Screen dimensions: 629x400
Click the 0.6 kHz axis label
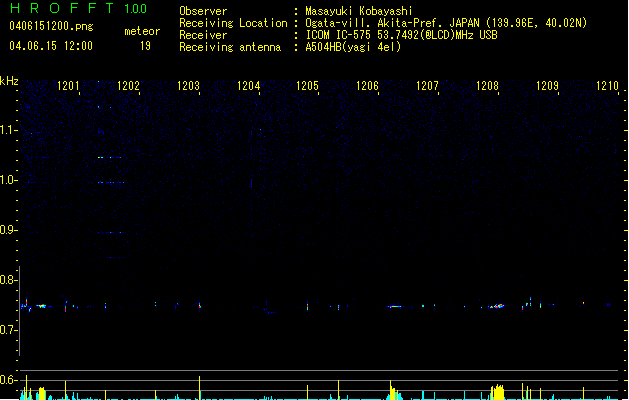(8, 380)
